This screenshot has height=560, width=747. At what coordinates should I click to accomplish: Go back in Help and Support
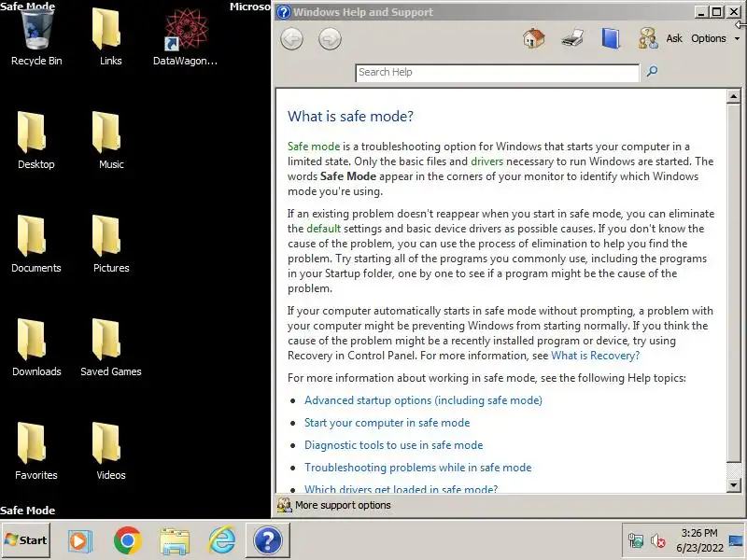pyautogui.click(x=291, y=39)
